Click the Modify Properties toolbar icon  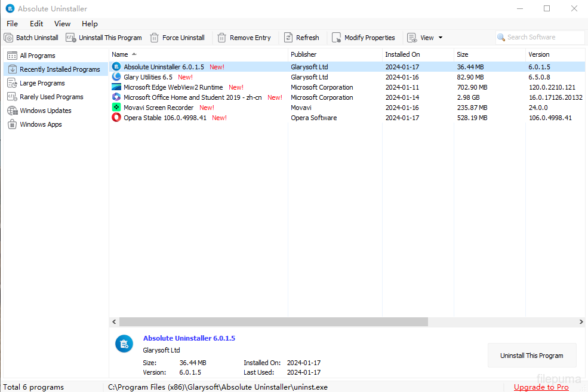[336, 38]
